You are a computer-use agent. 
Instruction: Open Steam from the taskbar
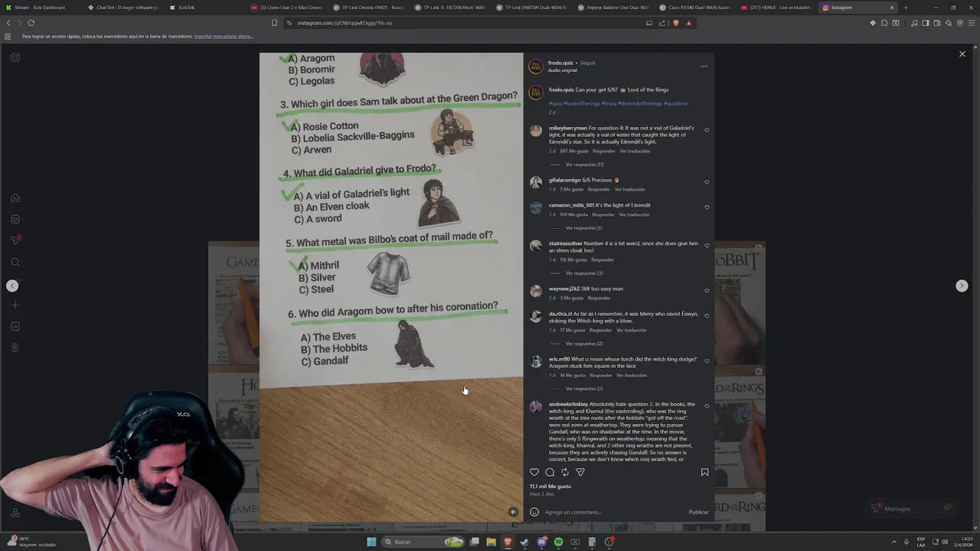pyautogui.click(x=524, y=542)
